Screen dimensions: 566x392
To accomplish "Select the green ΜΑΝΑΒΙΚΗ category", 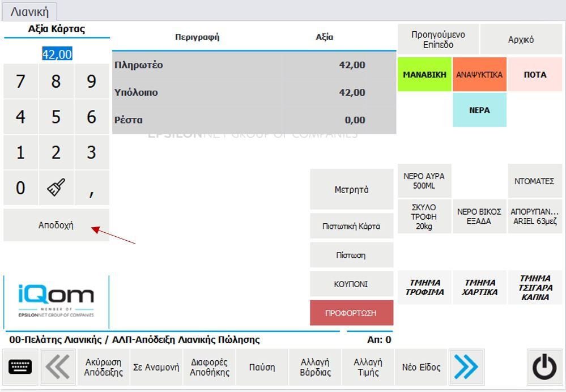I will coord(424,74).
